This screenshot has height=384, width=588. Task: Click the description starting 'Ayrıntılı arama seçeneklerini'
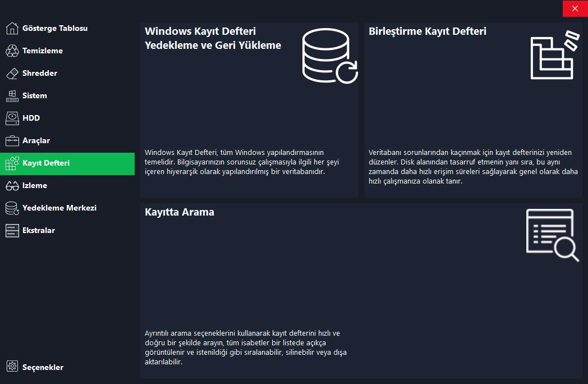click(x=246, y=348)
